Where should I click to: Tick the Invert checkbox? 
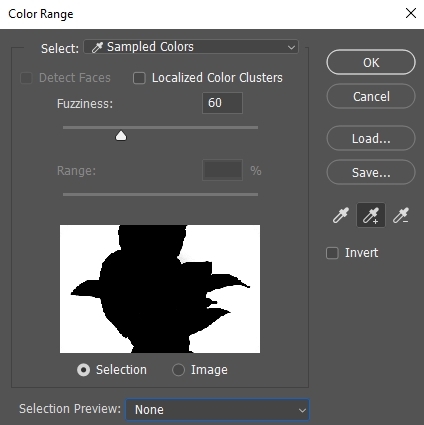[x=332, y=253]
